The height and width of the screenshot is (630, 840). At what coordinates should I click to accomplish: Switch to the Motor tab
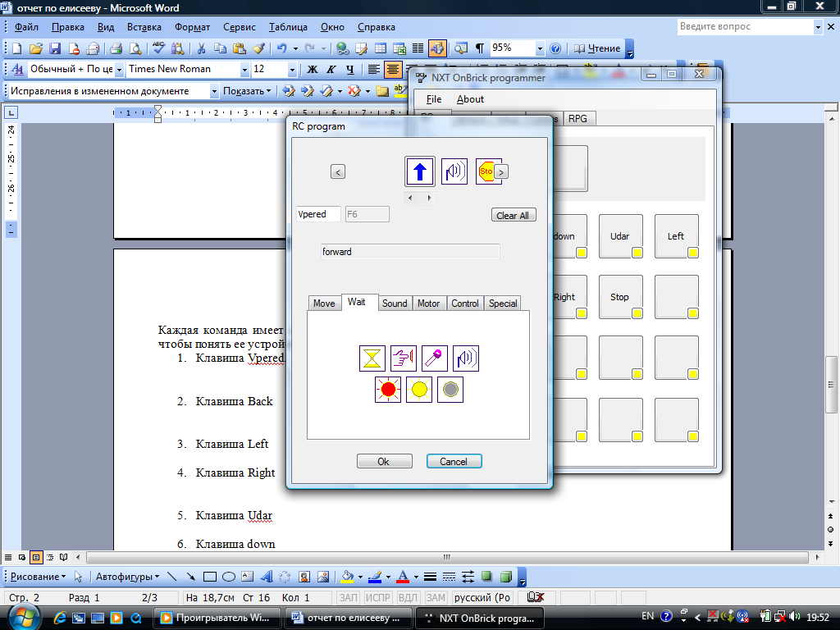428,304
